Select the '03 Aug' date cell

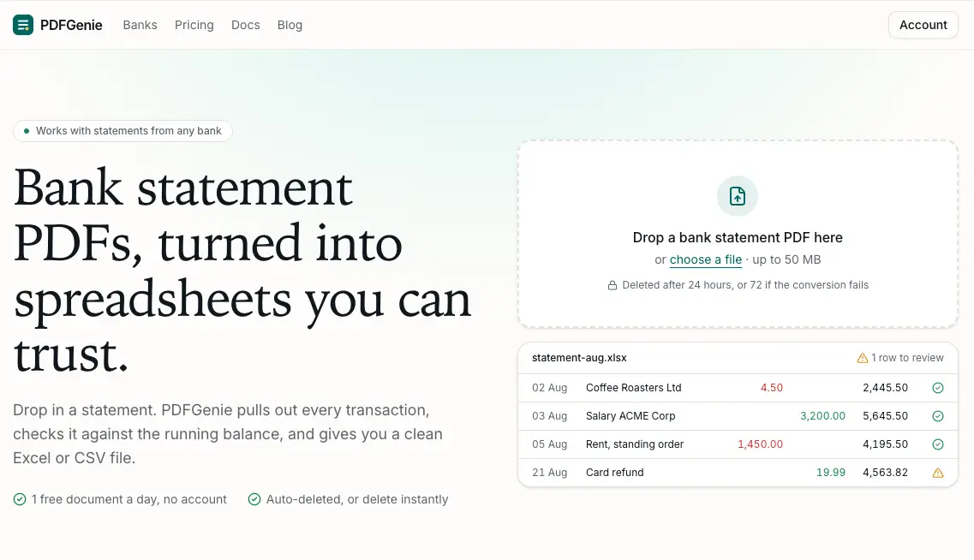pyautogui.click(x=550, y=416)
